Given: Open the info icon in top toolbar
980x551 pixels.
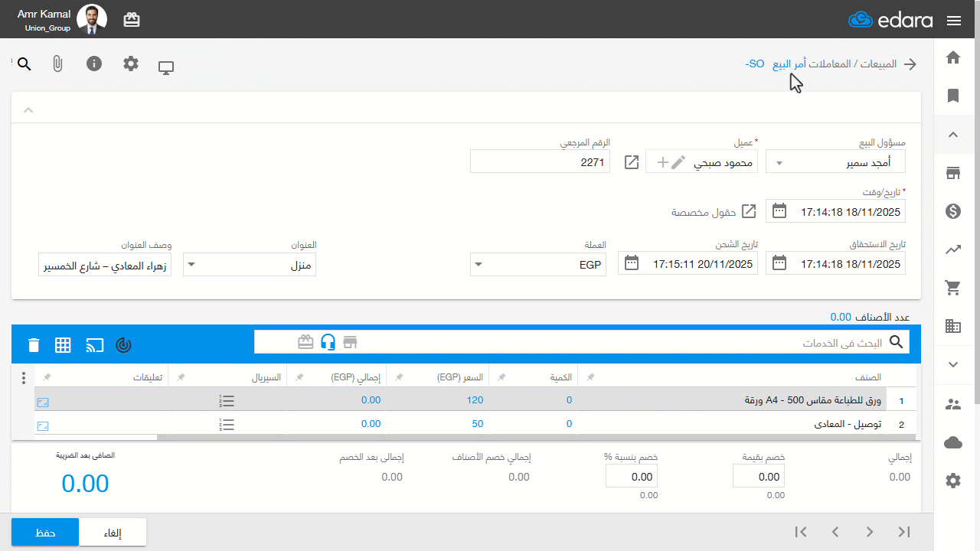Looking at the screenshot, I should 94,64.
